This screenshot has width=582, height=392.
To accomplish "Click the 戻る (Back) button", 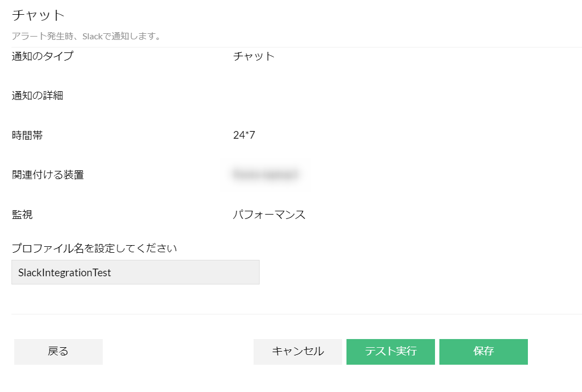I will tap(58, 352).
